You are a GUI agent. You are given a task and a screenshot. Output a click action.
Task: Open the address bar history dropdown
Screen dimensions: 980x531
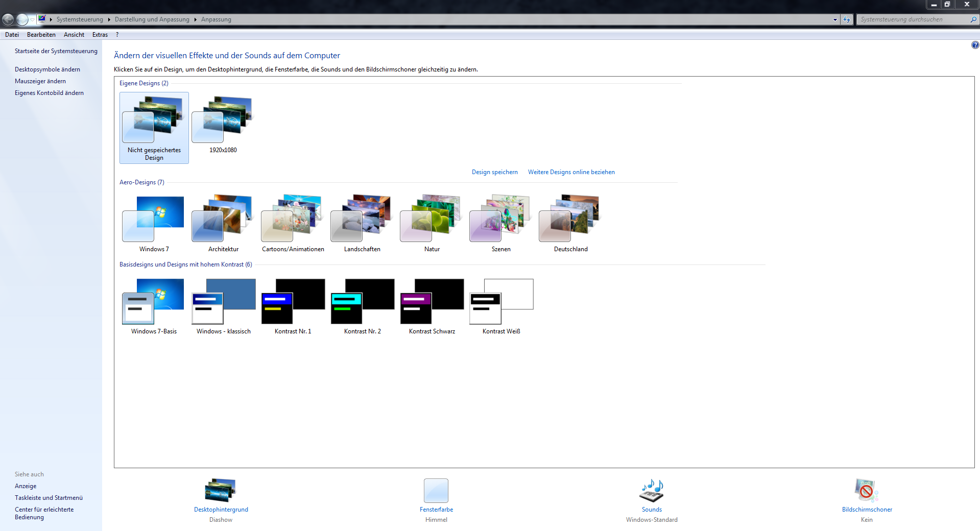coord(835,19)
